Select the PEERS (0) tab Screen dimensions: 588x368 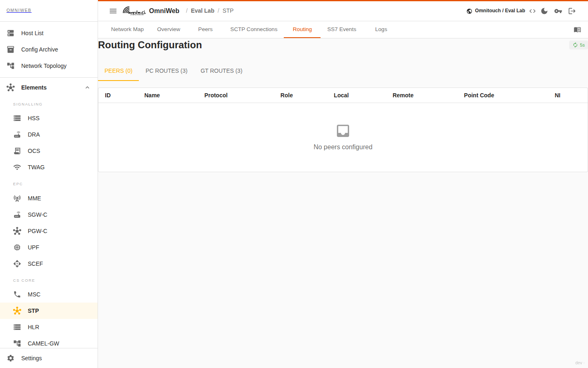point(118,71)
